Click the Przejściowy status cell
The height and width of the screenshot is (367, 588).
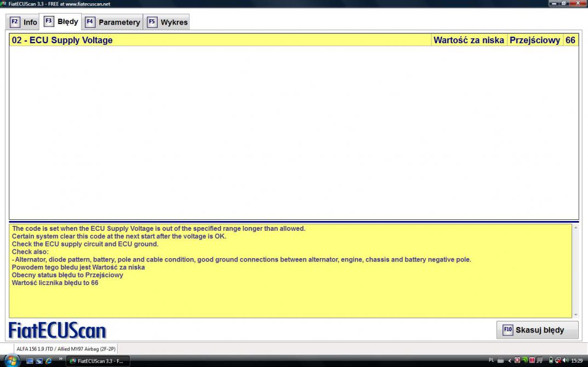click(535, 40)
